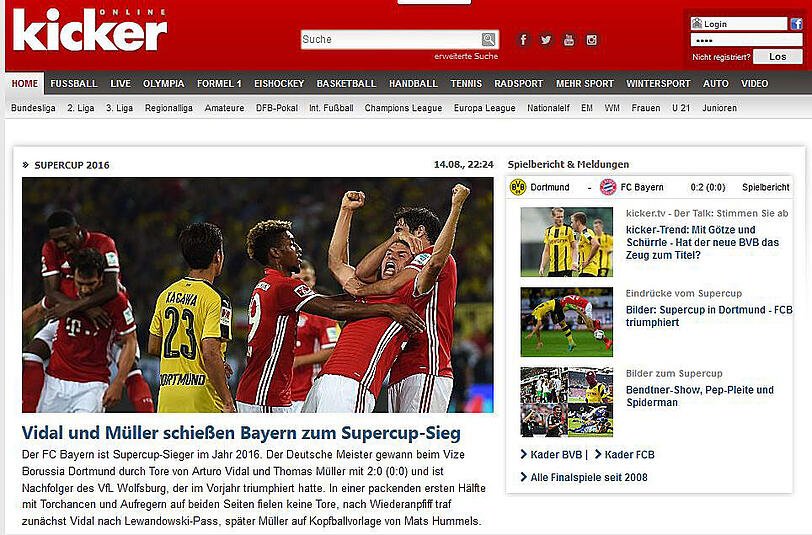Click the search magnifier icon
The width and height of the screenshot is (812, 535).
(488, 39)
